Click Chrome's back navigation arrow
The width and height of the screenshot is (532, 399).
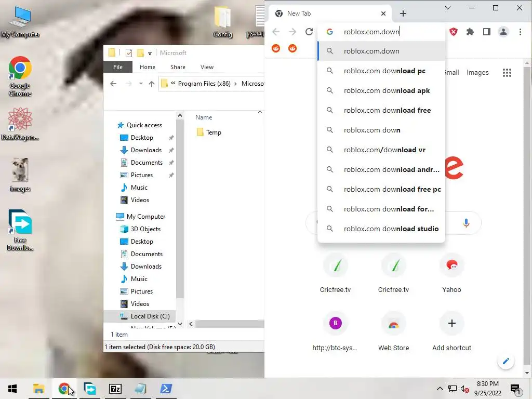(276, 32)
